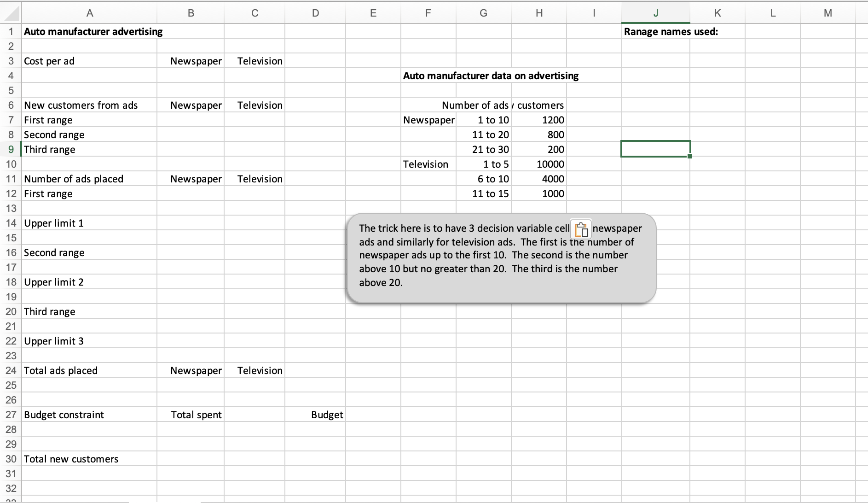Select column C header
868x503 pixels.
(x=255, y=13)
